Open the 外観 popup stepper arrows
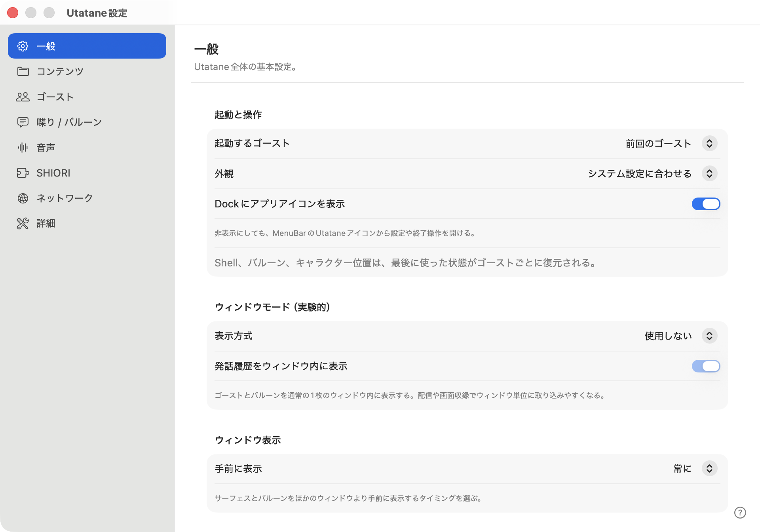The image size is (760, 532). coord(709,173)
